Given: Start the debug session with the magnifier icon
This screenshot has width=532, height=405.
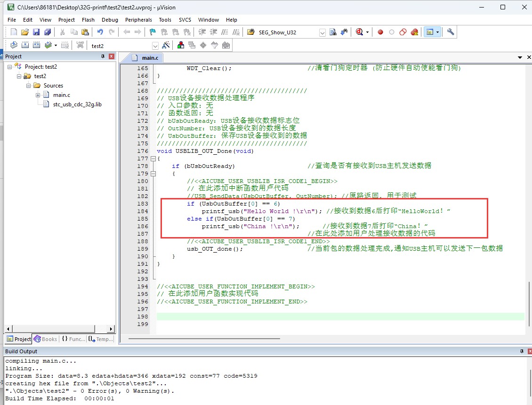Looking at the screenshot, I should pyautogui.click(x=359, y=32).
